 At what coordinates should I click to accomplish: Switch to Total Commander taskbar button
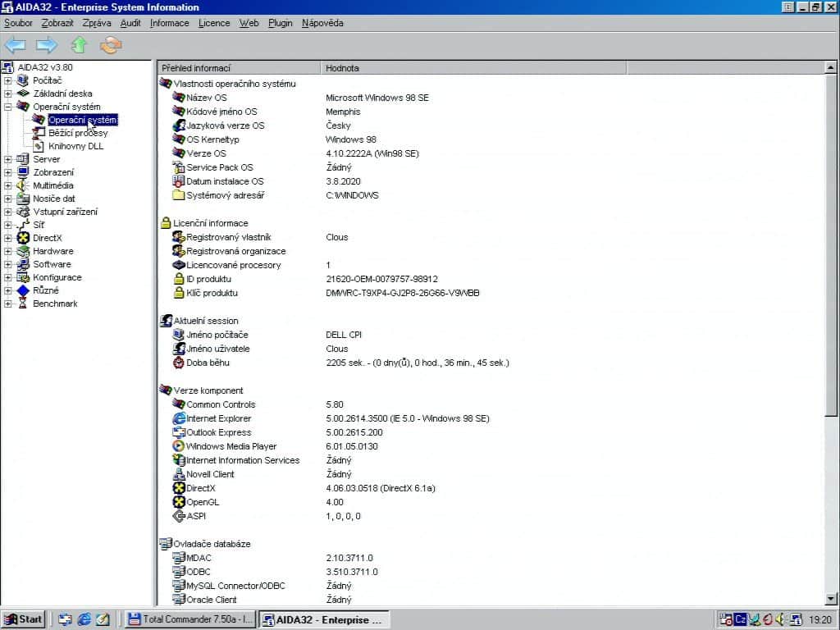pos(190,619)
